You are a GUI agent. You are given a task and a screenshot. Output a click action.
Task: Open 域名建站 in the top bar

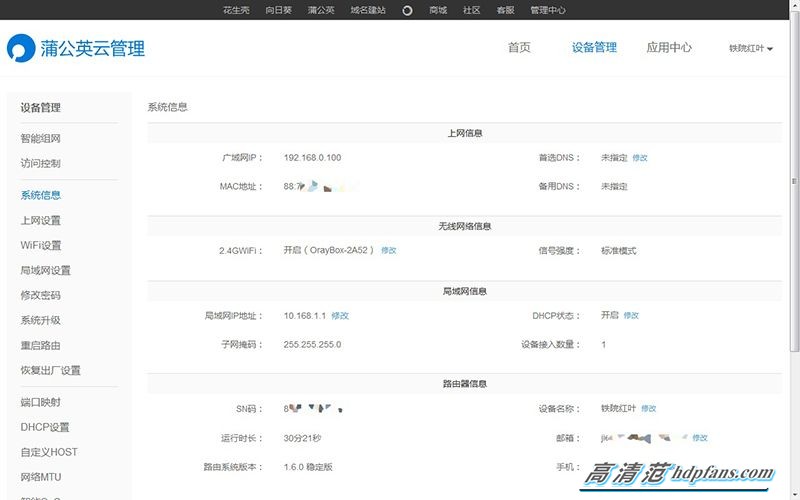point(368,10)
